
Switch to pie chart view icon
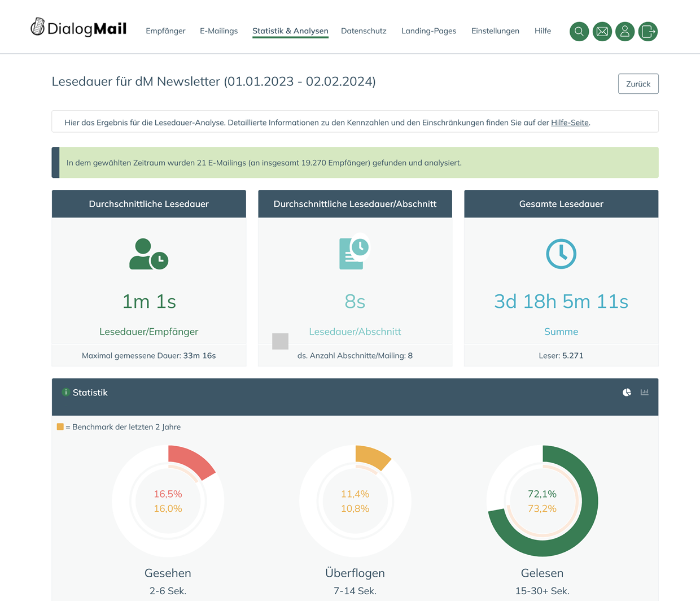click(627, 392)
